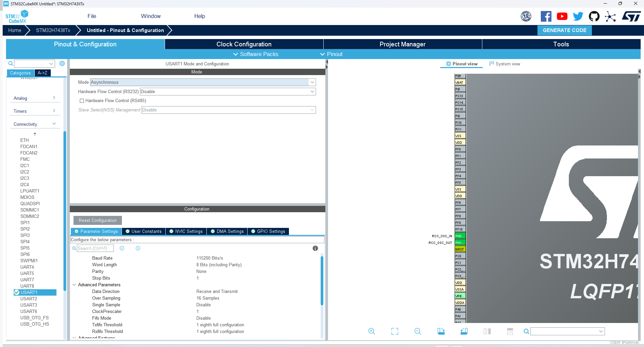Select USART2 in the connectivity list
Image resolution: width=644 pixels, height=347 pixels.
pos(29,299)
